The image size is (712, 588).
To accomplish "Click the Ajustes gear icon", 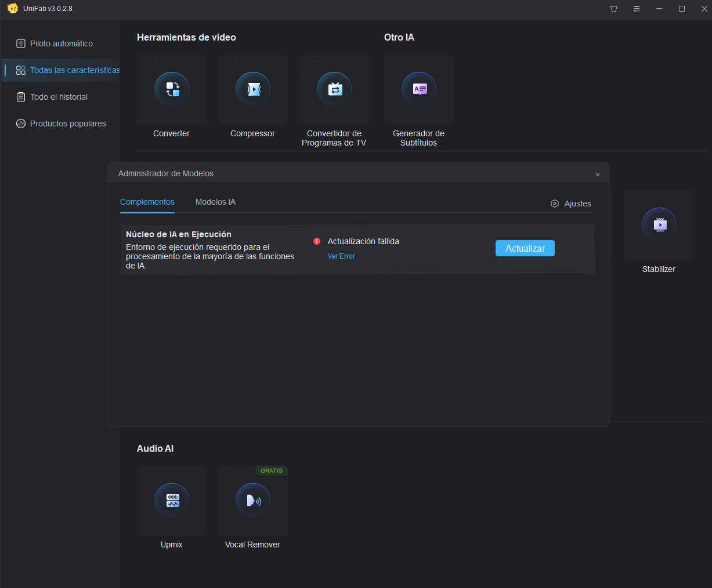I will pyautogui.click(x=555, y=204).
